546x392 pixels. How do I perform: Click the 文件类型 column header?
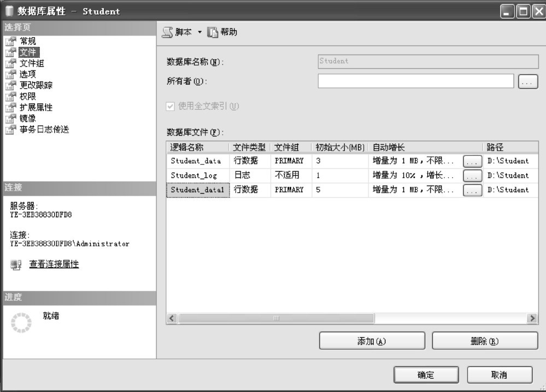250,148
